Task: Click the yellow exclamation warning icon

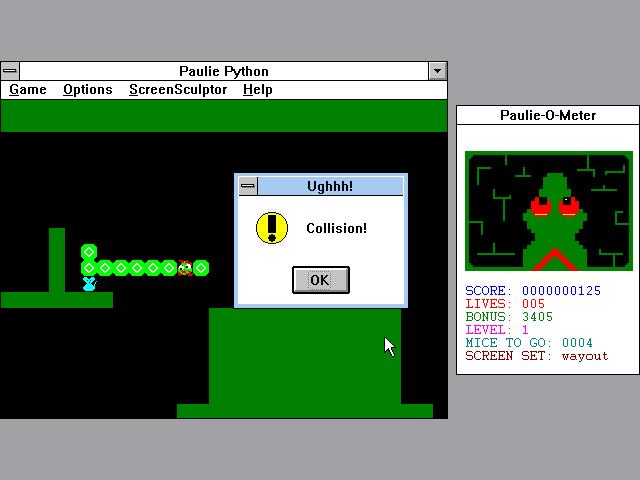Action: click(x=272, y=228)
